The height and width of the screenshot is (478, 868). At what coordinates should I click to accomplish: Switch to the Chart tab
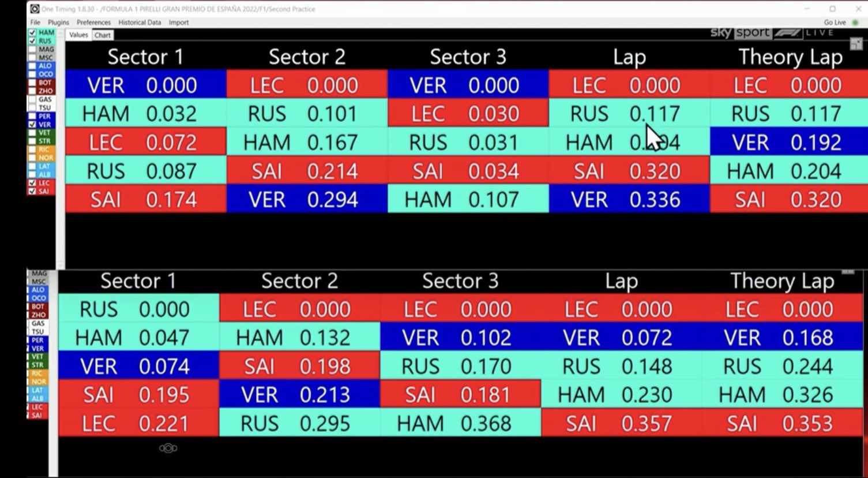point(103,35)
